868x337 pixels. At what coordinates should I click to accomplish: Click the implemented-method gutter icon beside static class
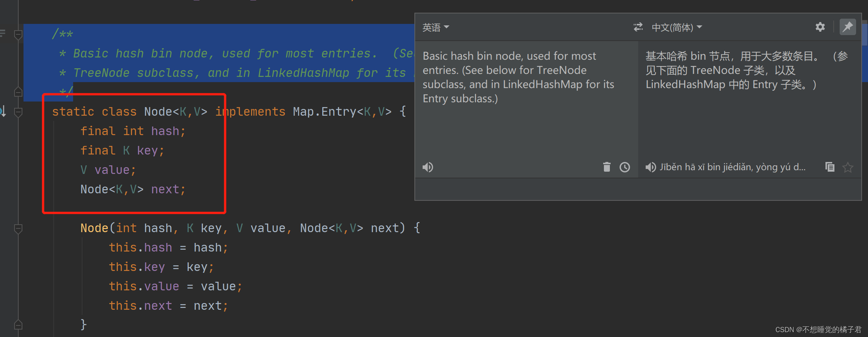(3, 111)
